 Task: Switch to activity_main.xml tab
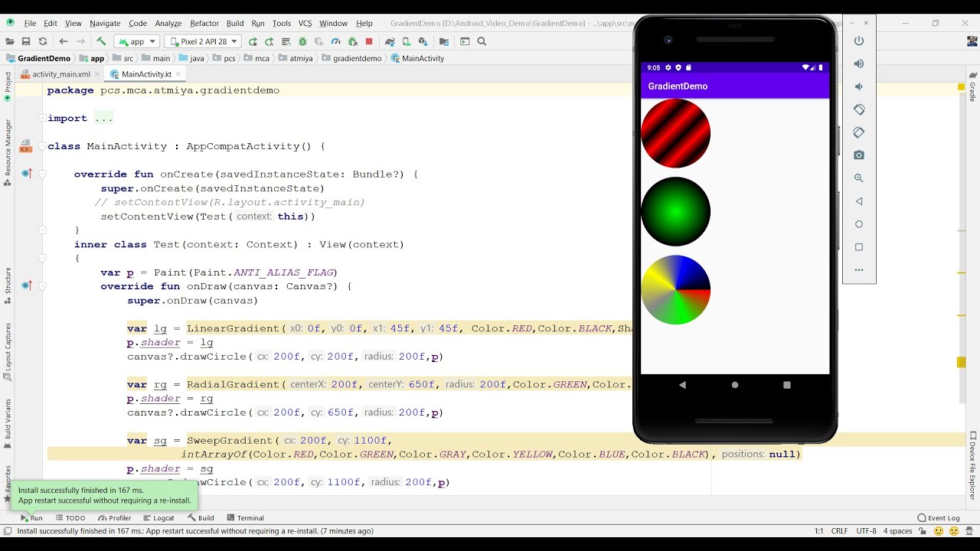61,74
